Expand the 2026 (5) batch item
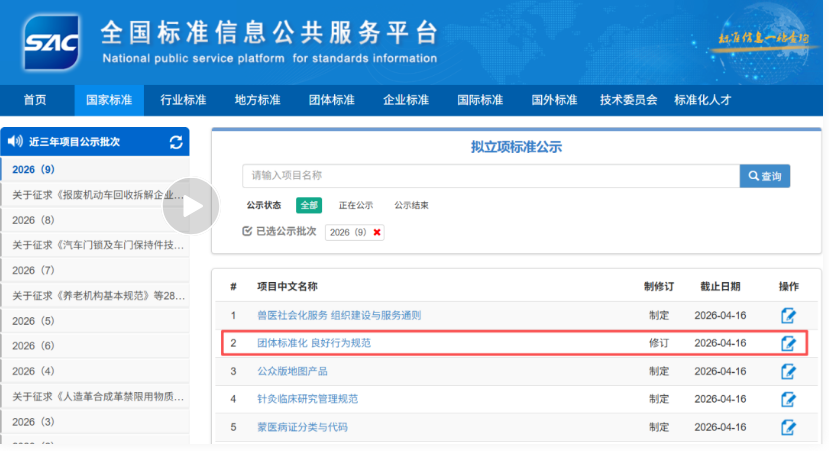Viewport: 829px width, 451px height. pos(34,321)
